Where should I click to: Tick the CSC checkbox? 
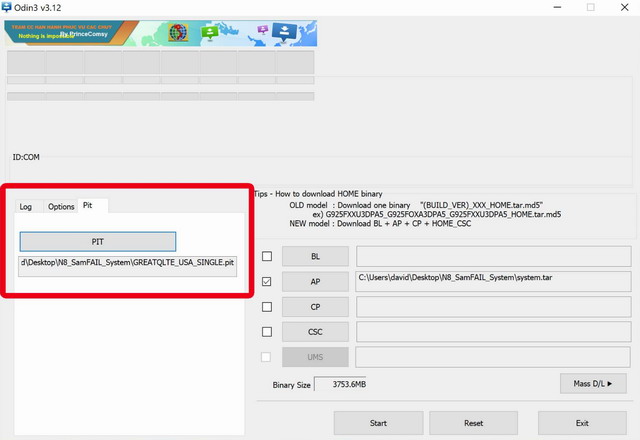pyautogui.click(x=266, y=332)
